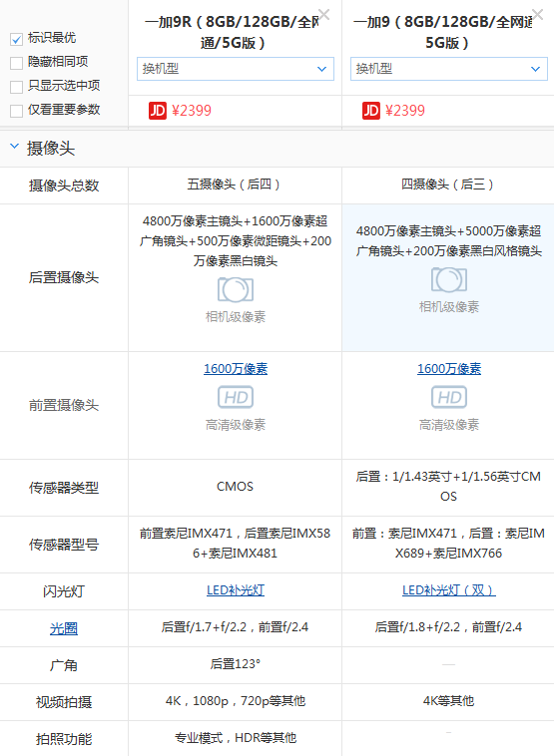The width and height of the screenshot is (554, 756).
Task: Click the ¥2399 price of 一加9R
Action: [x=192, y=111]
